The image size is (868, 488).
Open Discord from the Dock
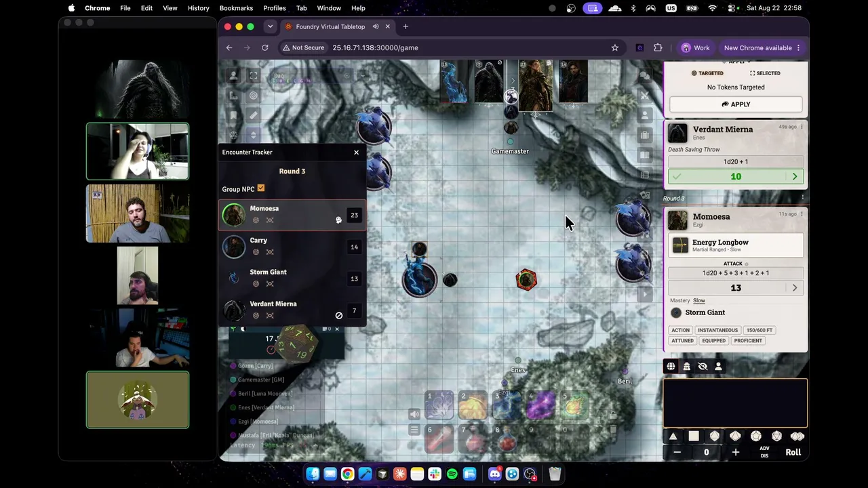click(x=494, y=474)
